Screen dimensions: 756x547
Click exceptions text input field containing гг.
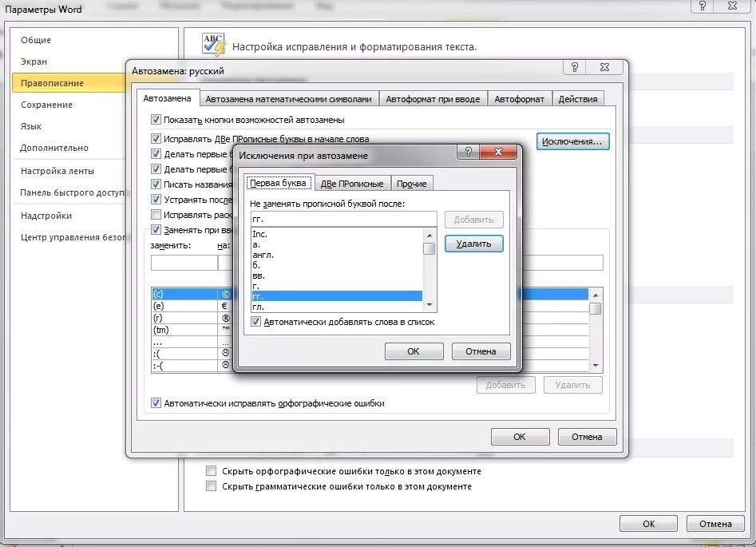coord(344,219)
